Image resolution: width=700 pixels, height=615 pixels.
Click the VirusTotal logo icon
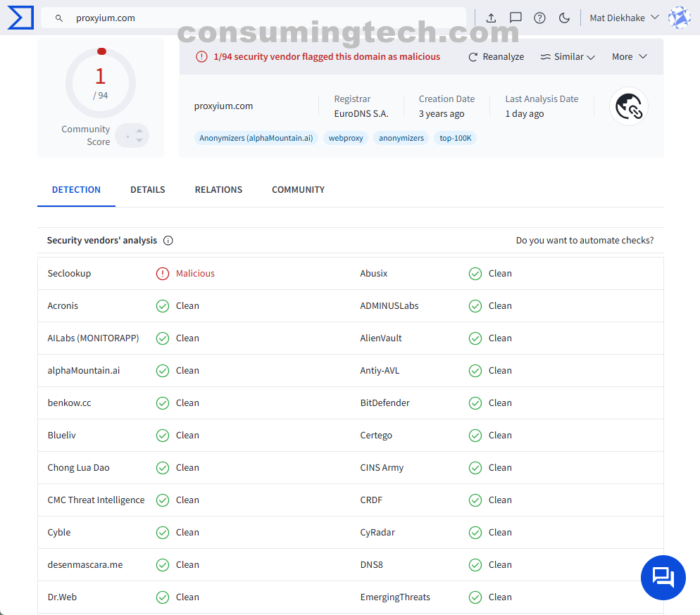[x=20, y=18]
